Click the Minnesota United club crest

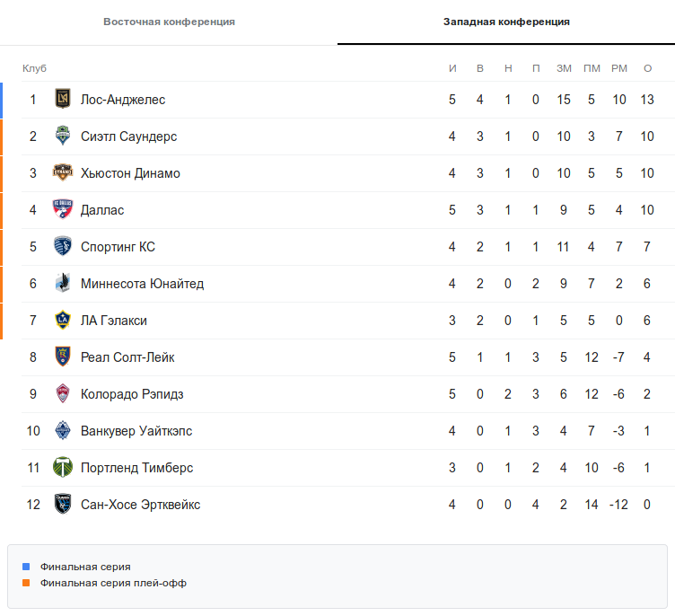point(62,284)
